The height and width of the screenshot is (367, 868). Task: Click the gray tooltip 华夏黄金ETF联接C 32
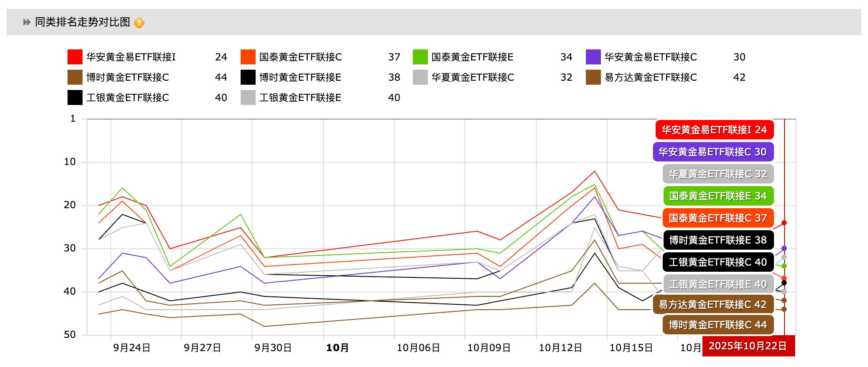718,174
